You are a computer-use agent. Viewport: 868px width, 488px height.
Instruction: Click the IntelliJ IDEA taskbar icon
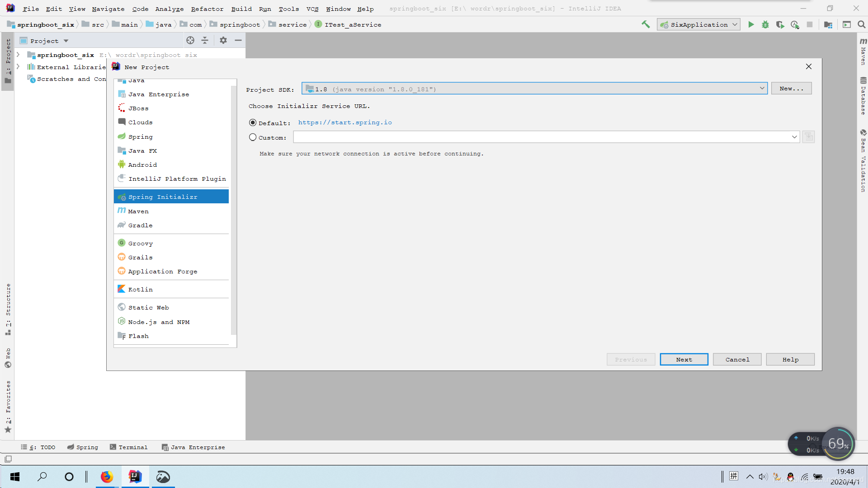pyautogui.click(x=135, y=477)
